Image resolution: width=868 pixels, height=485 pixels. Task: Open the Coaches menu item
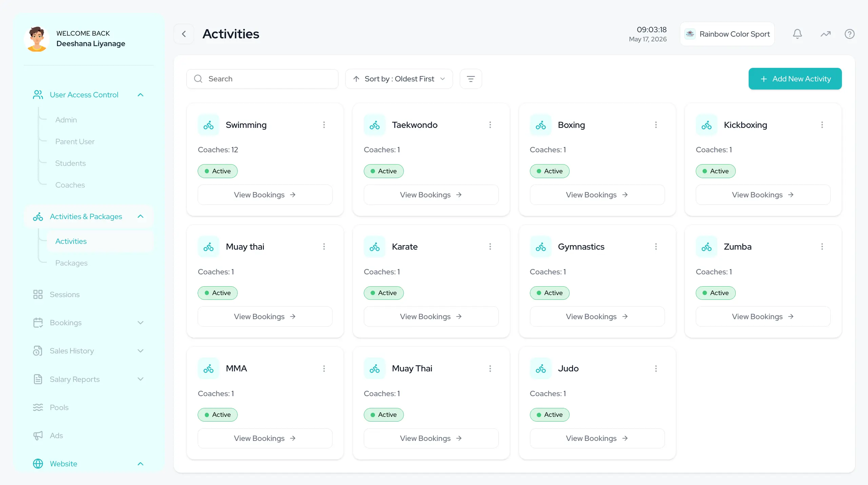(70, 185)
